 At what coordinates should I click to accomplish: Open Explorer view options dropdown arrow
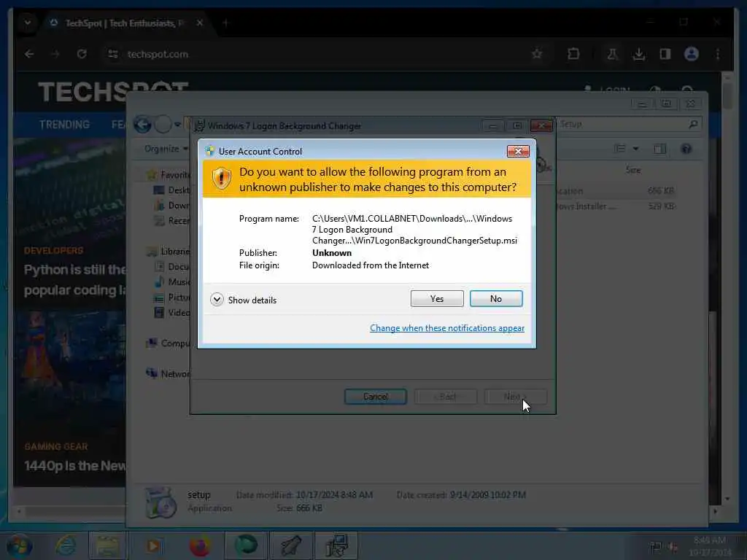(x=635, y=149)
